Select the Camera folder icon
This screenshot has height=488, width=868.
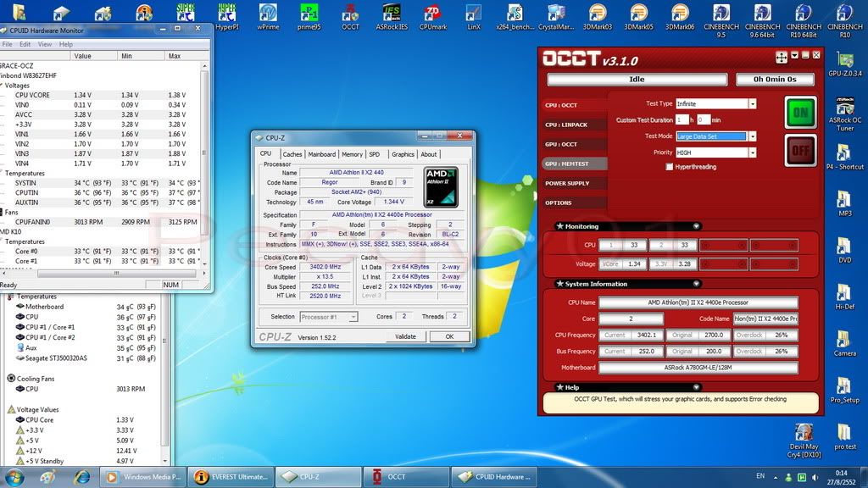(845, 343)
